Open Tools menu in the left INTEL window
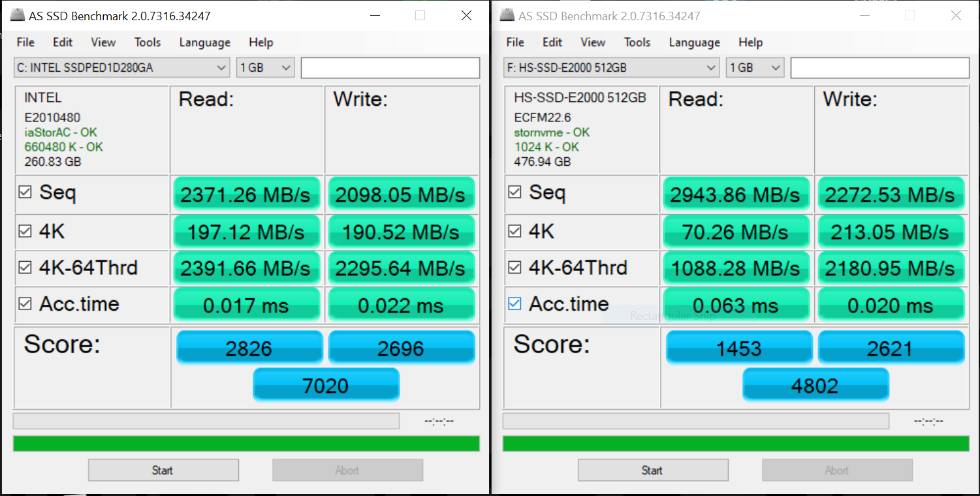The height and width of the screenshot is (496, 980). tap(148, 42)
